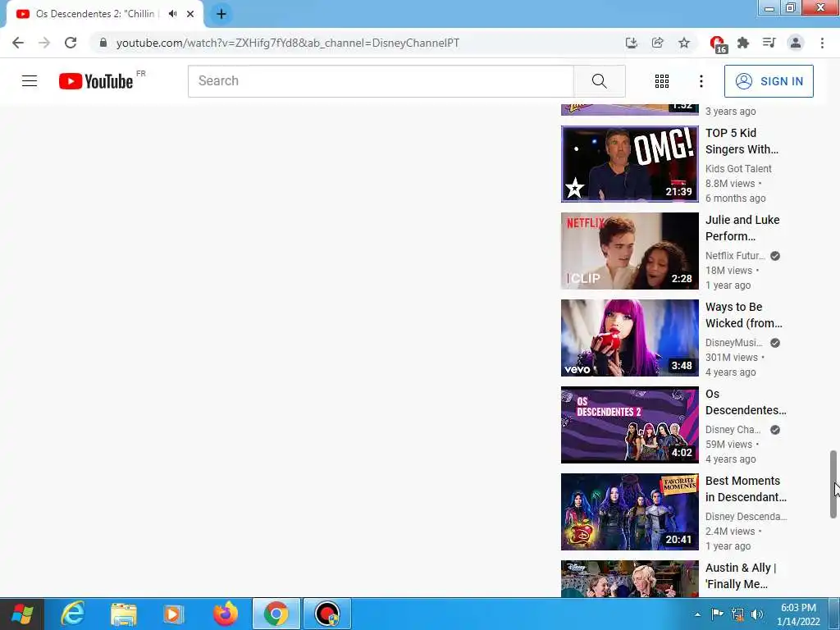Visit Disney Channel name under Os Descendentes

[733, 430]
